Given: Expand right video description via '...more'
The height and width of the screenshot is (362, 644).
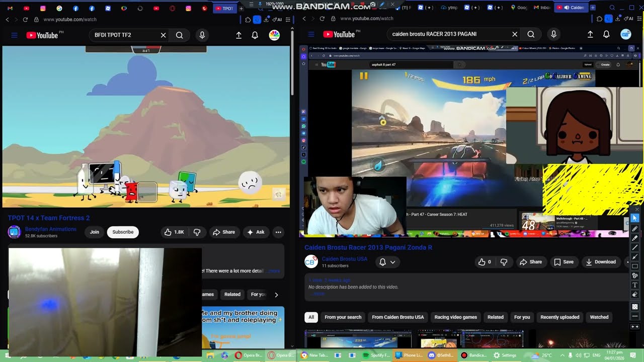Looking at the screenshot, I should click(x=319, y=294).
